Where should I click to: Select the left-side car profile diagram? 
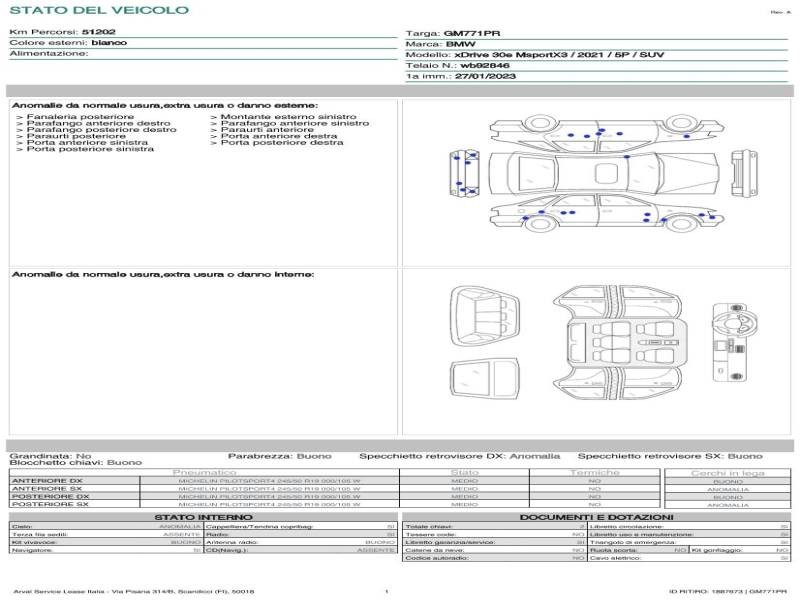pyautogui.click(x=607, y=214)
